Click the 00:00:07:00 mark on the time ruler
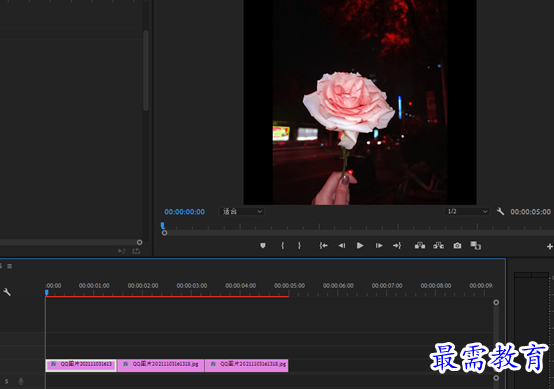Screen dimensions: 554x389 [x=387, y=285]
